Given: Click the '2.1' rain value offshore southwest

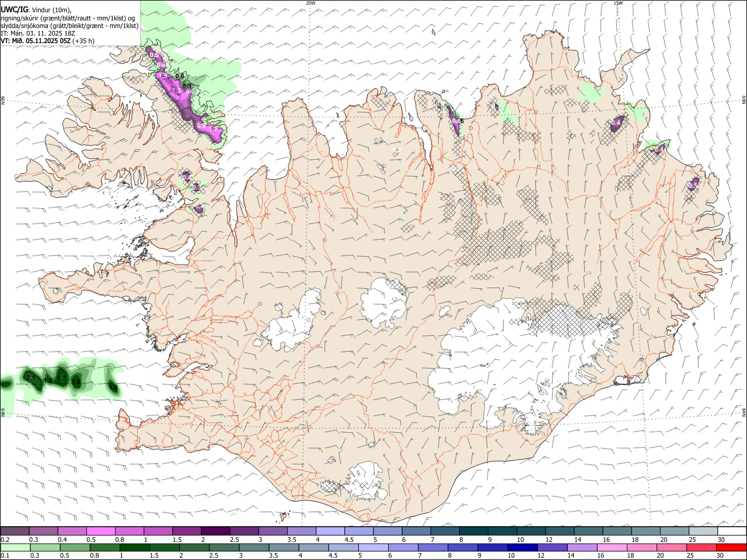Looking at the screenshot, I should [32, 378].
